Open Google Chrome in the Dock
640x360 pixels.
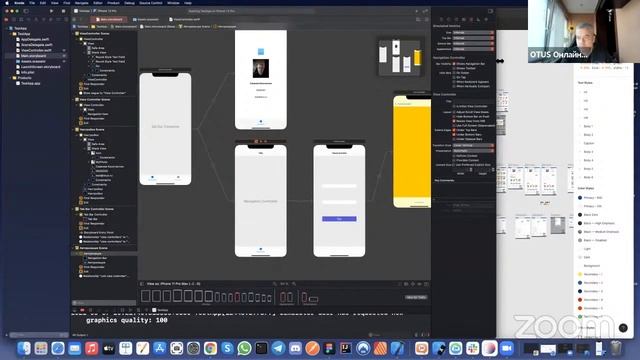coord(210,348)
